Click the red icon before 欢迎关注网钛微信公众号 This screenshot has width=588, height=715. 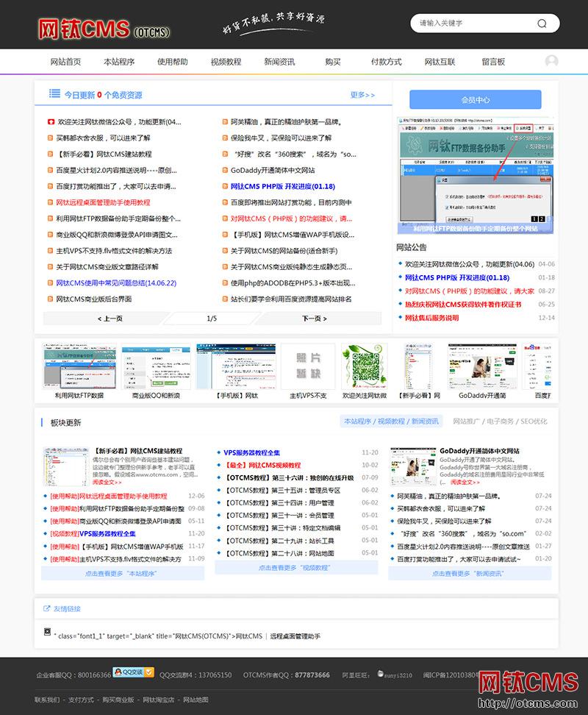49,122
